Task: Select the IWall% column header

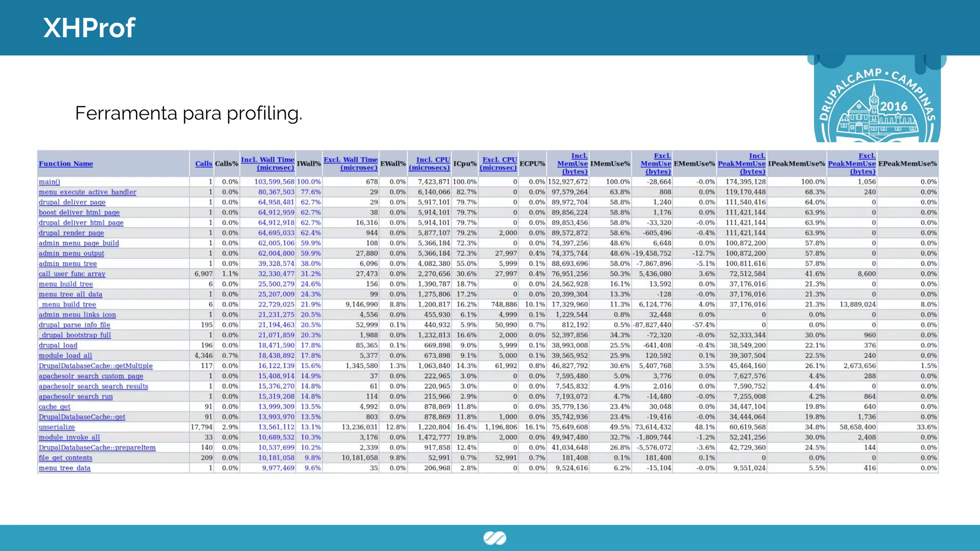Action: click(309, 164)
